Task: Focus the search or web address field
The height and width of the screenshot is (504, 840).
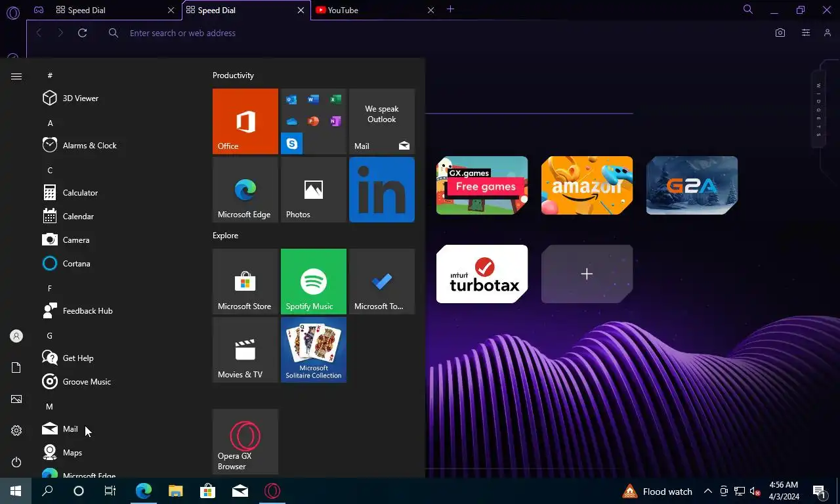Action: click(433, 33)
